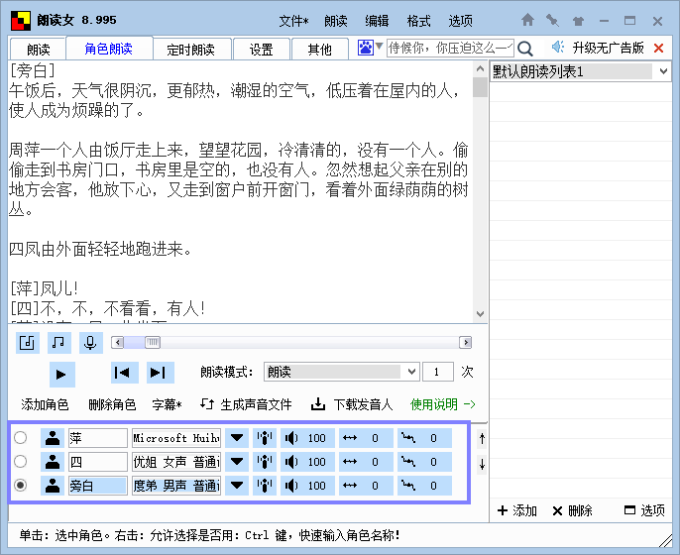Select the 旁白 role radio button

click(20, 485)
